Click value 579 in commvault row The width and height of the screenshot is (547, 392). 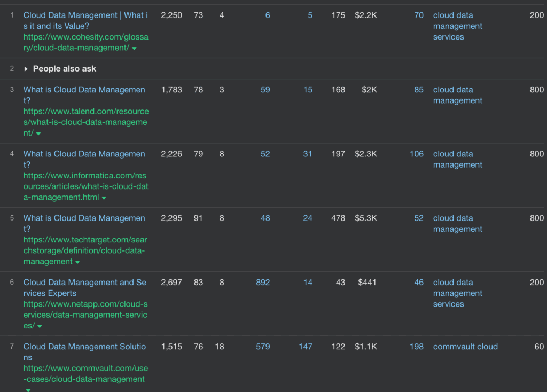point(263,346)
